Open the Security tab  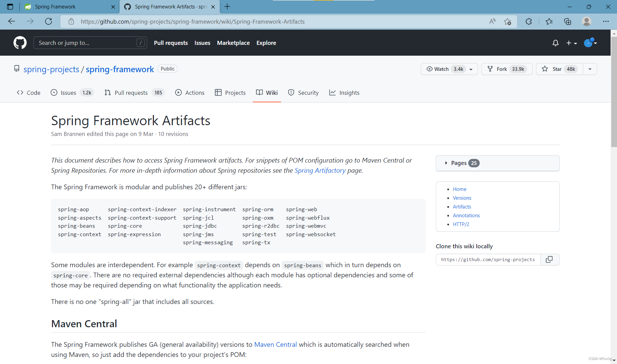tap(303, 93)
